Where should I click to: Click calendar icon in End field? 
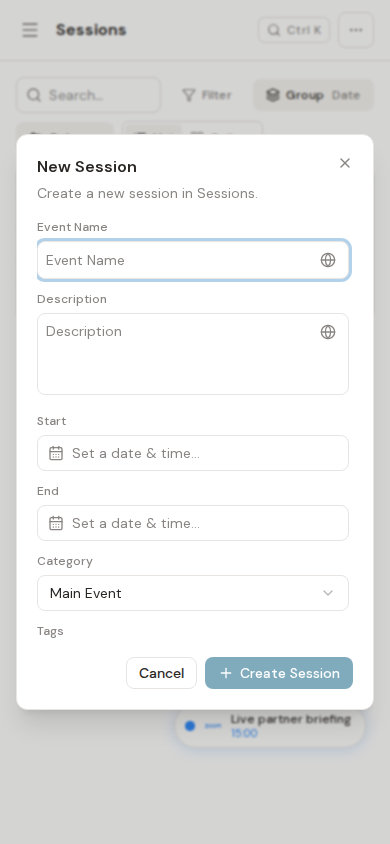pos(56,523)
